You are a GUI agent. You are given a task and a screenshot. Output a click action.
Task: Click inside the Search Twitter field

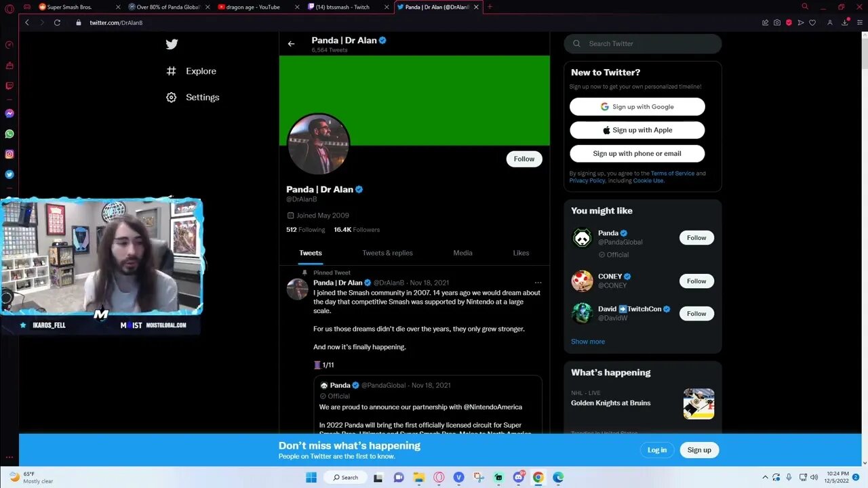(643, 43)
